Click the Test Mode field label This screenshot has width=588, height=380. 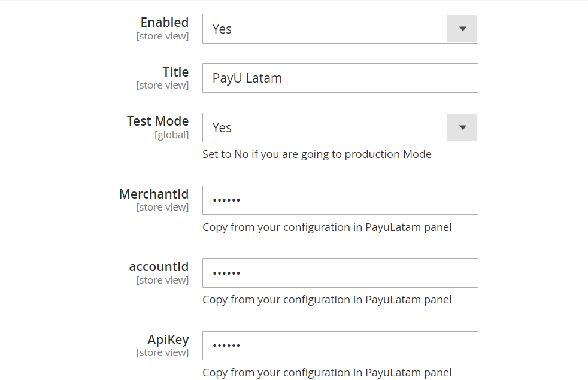(x=157, y=121)
